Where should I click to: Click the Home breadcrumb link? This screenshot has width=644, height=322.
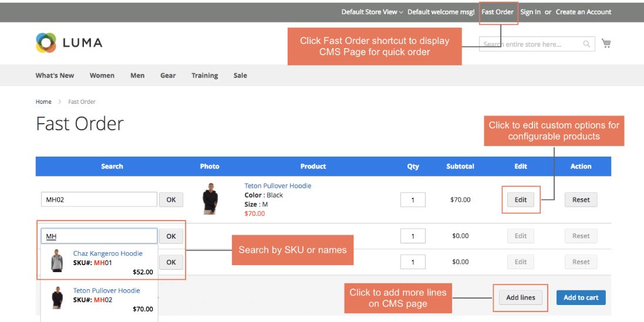(43, 102)
